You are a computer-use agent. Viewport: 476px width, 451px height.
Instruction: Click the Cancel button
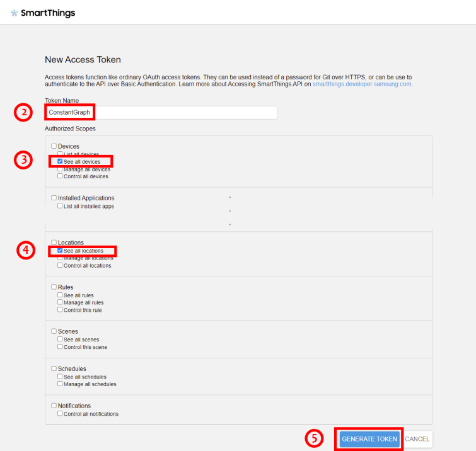417,439
